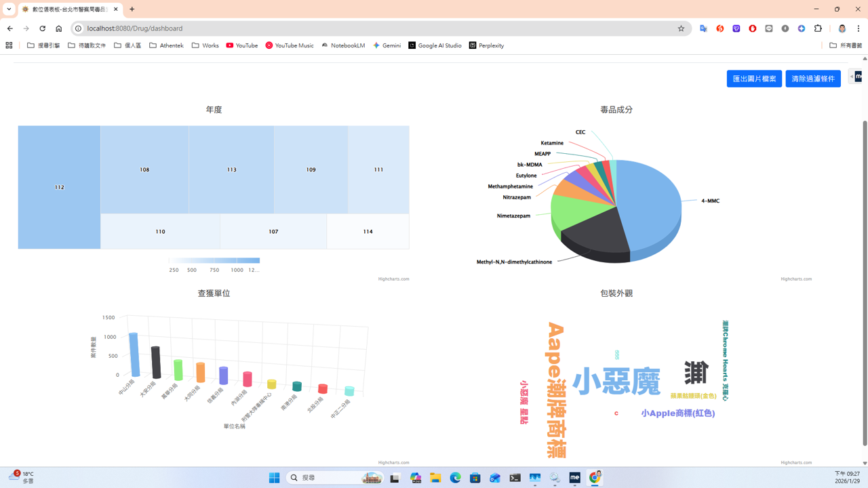The image size is (868, 488).
Task: Click the bookmark star in the address bar
Action: tap(680, 28)
